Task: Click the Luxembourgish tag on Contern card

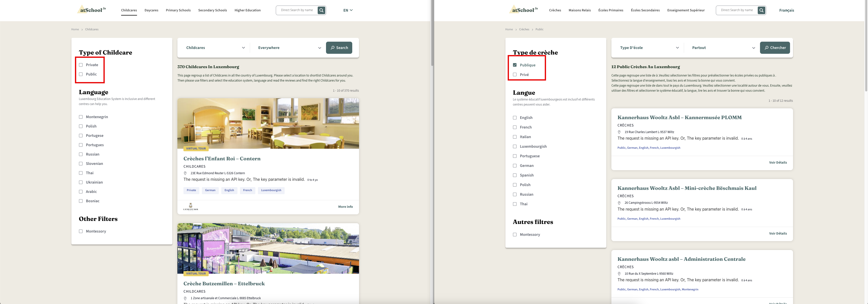Action: coord(271,190)
